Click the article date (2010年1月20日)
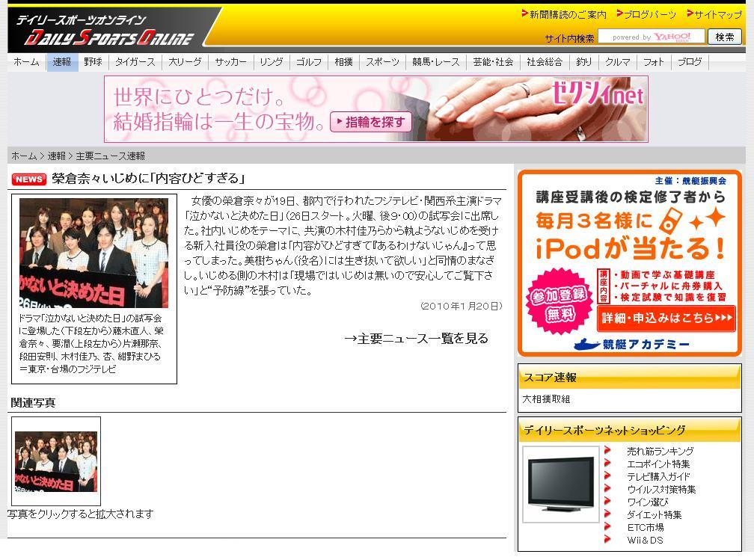Image resolution: width=754 pixels, height=560 pixels. click(461, 306)
